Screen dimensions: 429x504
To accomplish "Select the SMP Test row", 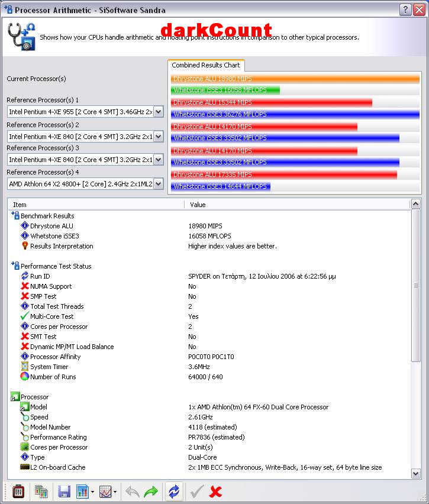I will [209, 296].
